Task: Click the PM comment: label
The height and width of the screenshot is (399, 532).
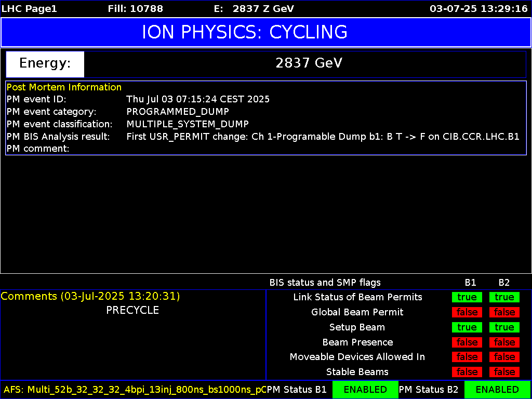Action: tap(38, 149)
